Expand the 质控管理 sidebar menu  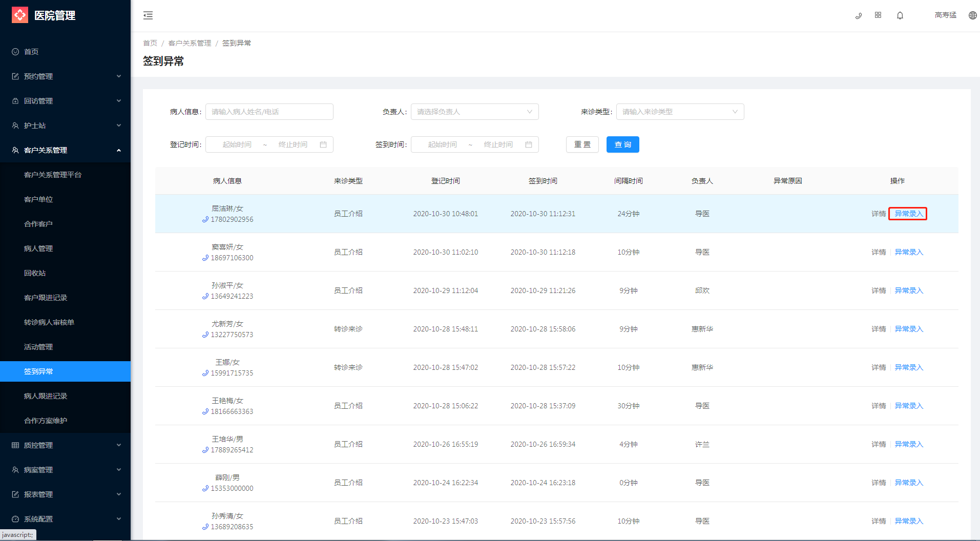[65, 445]
